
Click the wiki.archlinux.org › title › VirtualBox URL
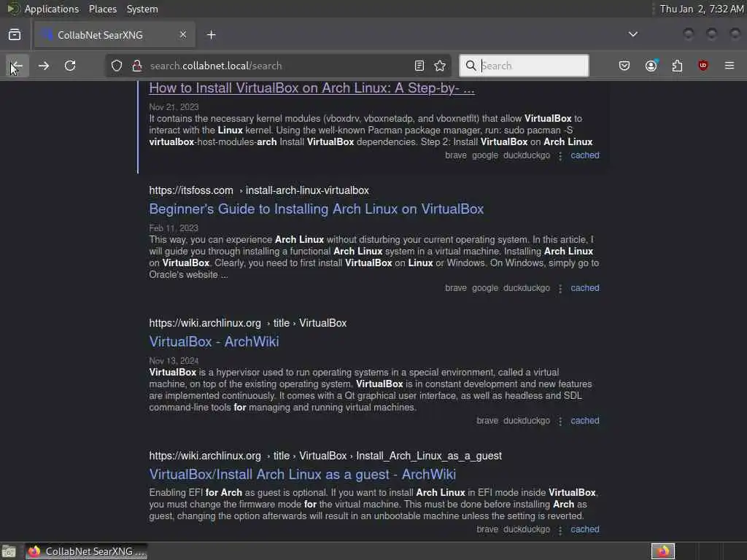click(248, 323)
